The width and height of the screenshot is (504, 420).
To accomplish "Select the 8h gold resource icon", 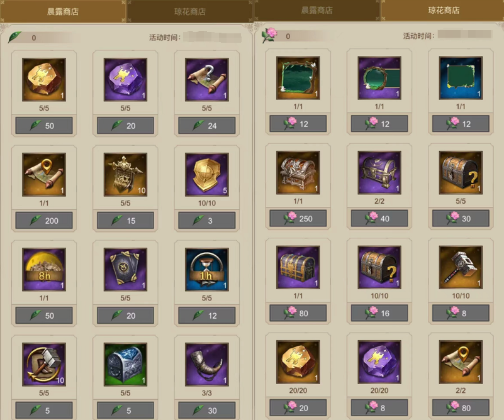I will [x=44, y=269].
